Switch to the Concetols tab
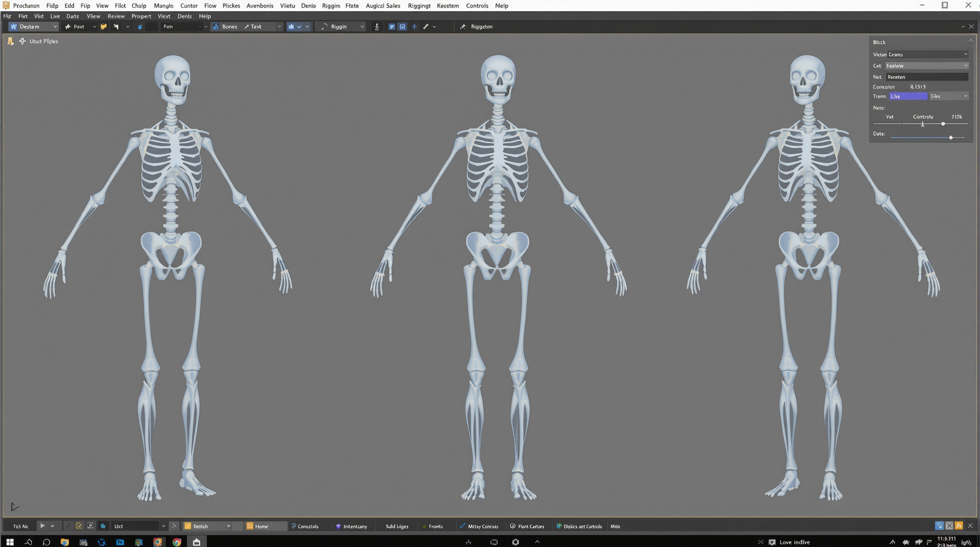This screenshot has width=980, height=547. pyautogui.click(x=305, y=526)
